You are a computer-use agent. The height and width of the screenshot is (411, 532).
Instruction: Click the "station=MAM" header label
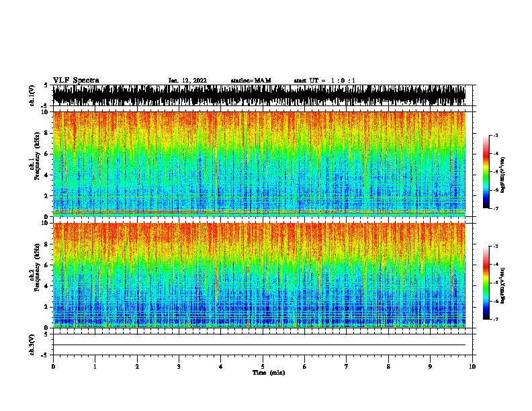coord(251,81)
